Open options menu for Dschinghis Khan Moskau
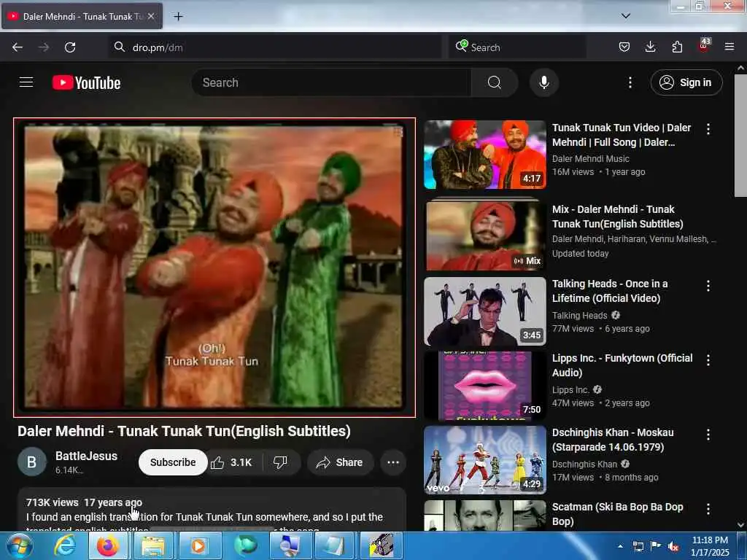Image resolution: width=747 pixels, height=560 pixels. point(708,434)
